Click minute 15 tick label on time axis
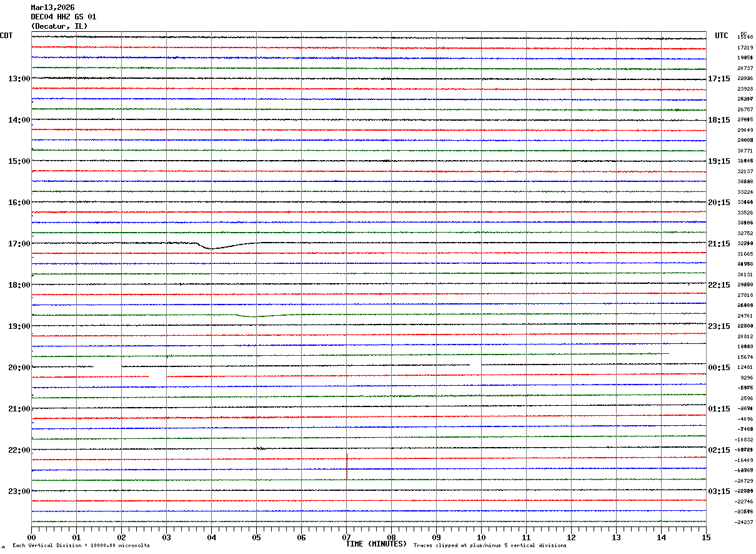The width and height of the screenshot is (756, 554). tap(706, 538)
